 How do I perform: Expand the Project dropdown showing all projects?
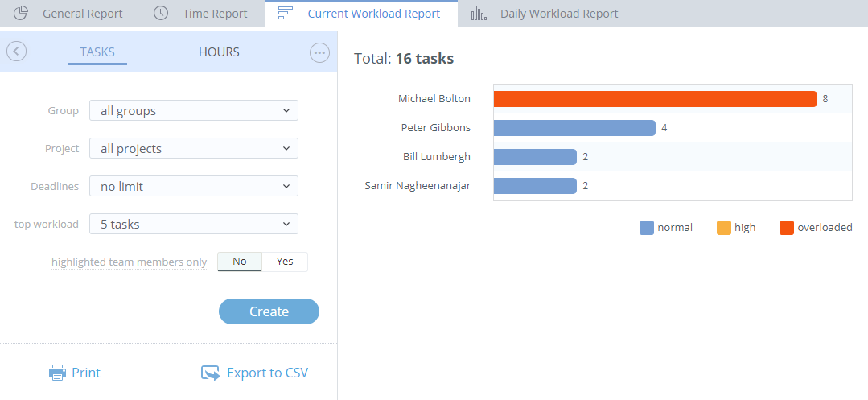click(x=193, y=149)
